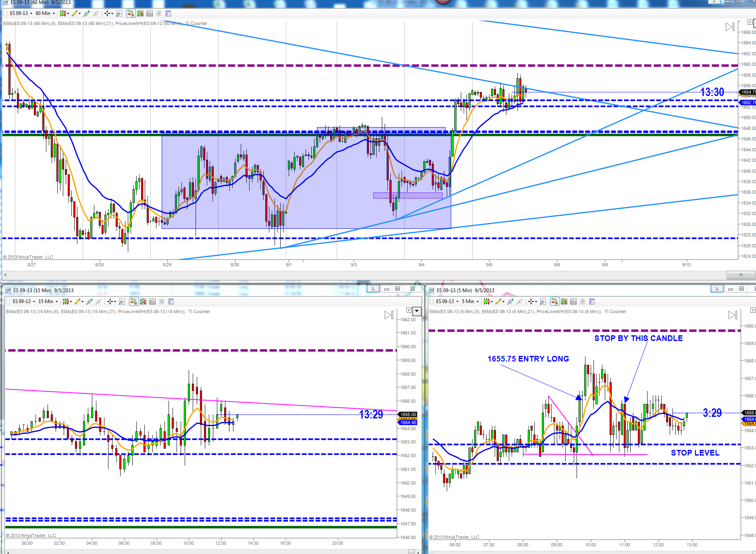This screenshot has width=756, height=554.
Task: Click '1655.75 ENTRY LONG' annotation text
Action: click(528, 359)
